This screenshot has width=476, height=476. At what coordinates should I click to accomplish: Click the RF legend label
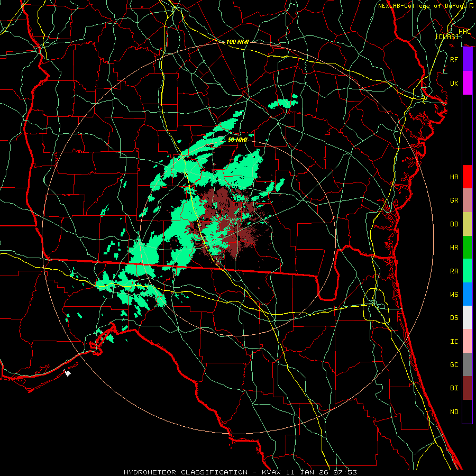(454, 59)
